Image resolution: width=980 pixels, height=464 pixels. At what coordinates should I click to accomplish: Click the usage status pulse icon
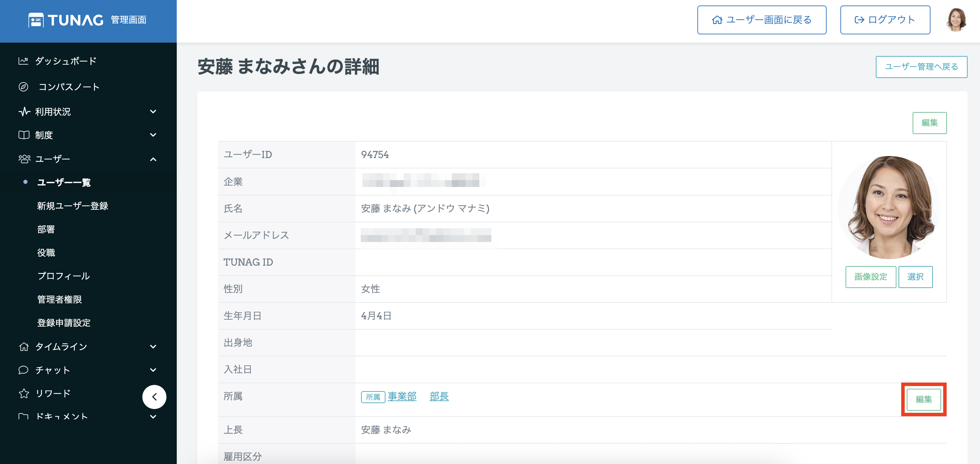point(24,112)
